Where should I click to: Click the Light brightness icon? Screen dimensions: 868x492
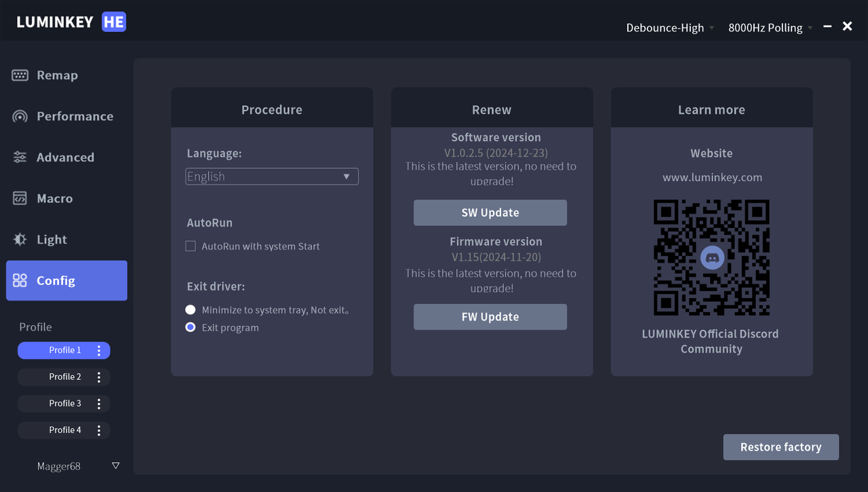pos(20,240)
